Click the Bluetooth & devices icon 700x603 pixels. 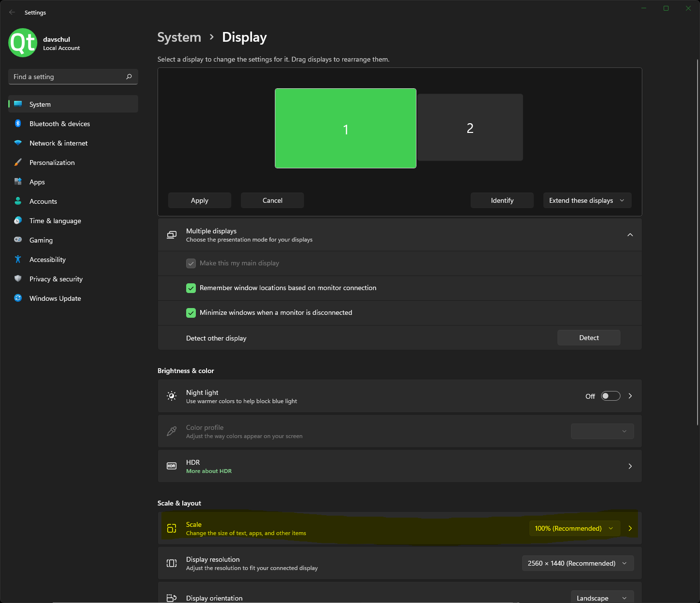coord(18,124)
